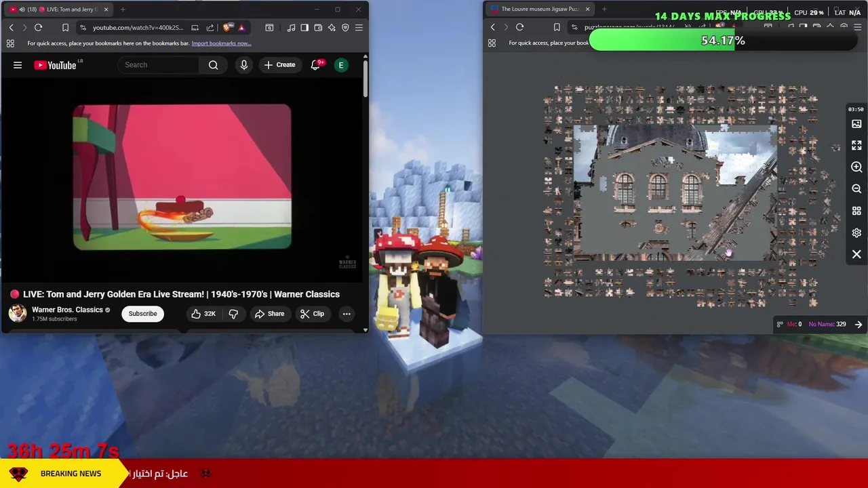Open Brave Shields icon in YouTube window
The width and height of the screenshot is (868, 488).
point(227,28)
